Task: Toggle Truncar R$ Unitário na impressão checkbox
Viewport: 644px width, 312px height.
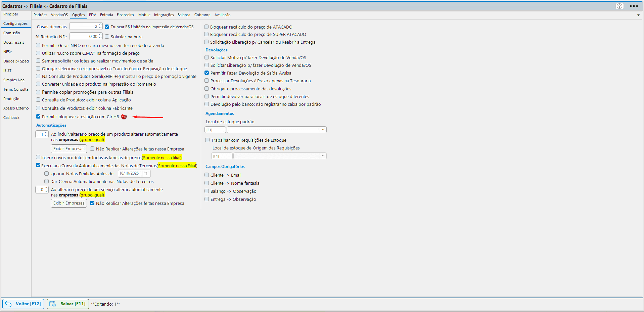Action: [107, 27]
